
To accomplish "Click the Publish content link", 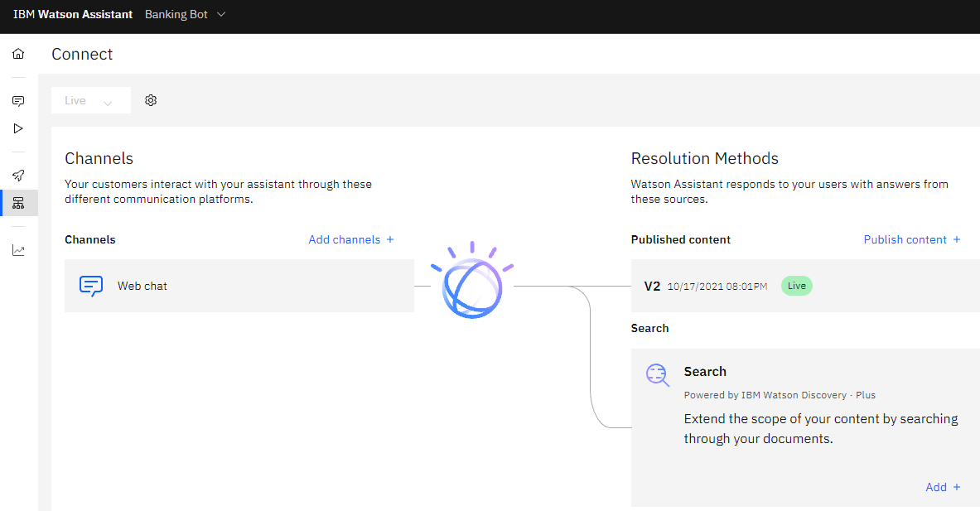I will [x=911, y=239].
